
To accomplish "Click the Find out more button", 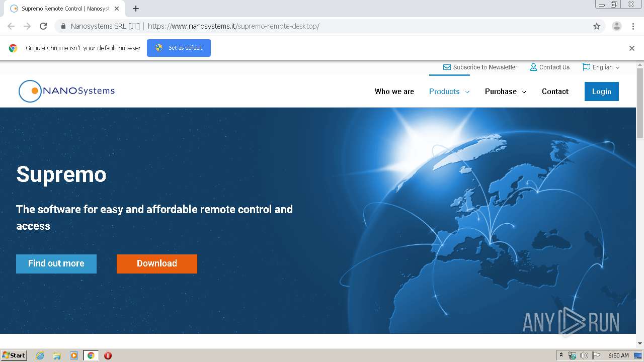I will [56, 264].
